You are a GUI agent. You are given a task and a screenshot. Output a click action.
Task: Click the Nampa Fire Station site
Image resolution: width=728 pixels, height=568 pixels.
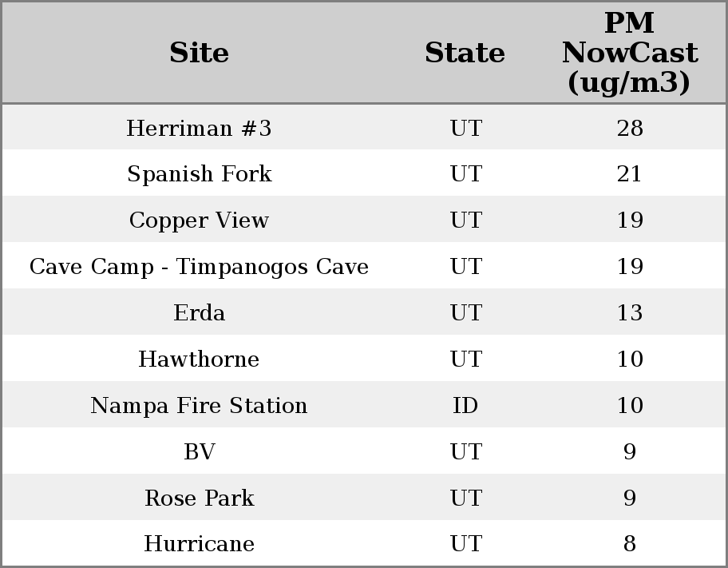[x=199, y=406]
